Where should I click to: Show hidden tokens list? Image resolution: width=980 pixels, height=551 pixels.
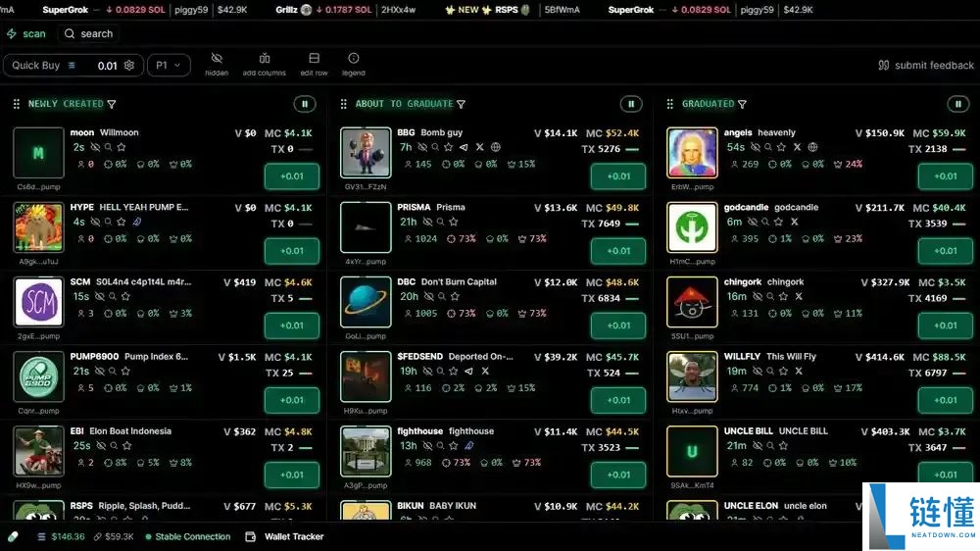217,65
